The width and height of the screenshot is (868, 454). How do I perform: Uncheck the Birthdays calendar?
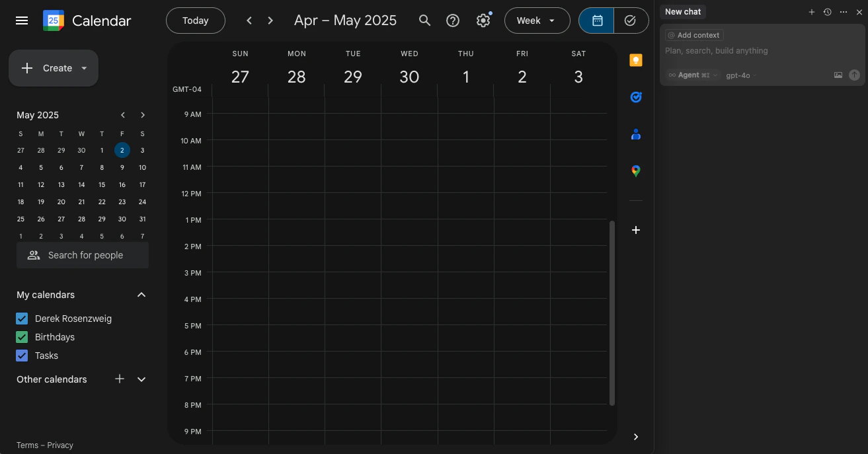click(21, 336)
